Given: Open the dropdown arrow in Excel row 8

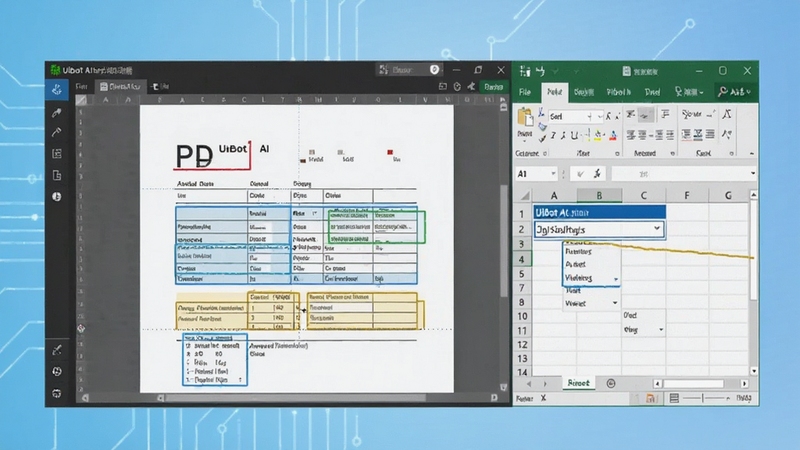Looking at the screenshot, I should (615, 303).
